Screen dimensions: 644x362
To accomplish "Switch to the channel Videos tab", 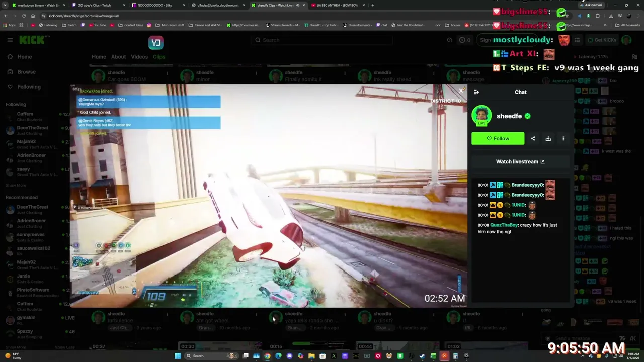I will click(139, 57).
